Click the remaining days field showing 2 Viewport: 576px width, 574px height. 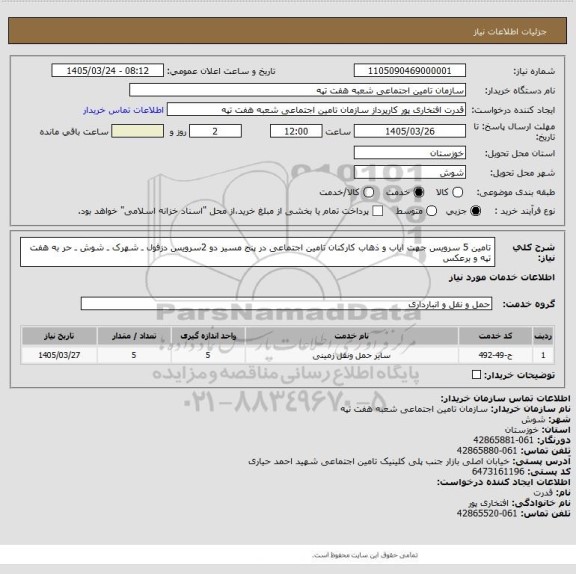pos(215,131)
